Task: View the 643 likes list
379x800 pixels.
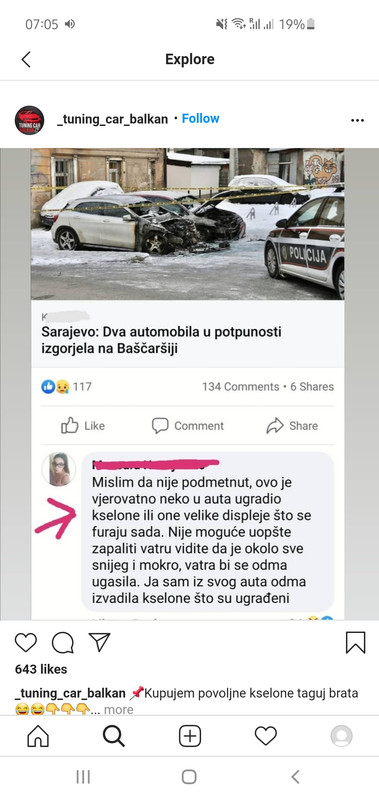Action: point(41,669)
